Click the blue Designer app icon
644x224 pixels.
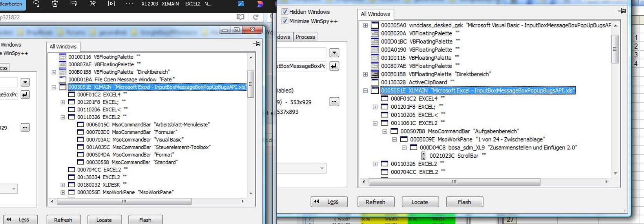(x=241, y=4)
